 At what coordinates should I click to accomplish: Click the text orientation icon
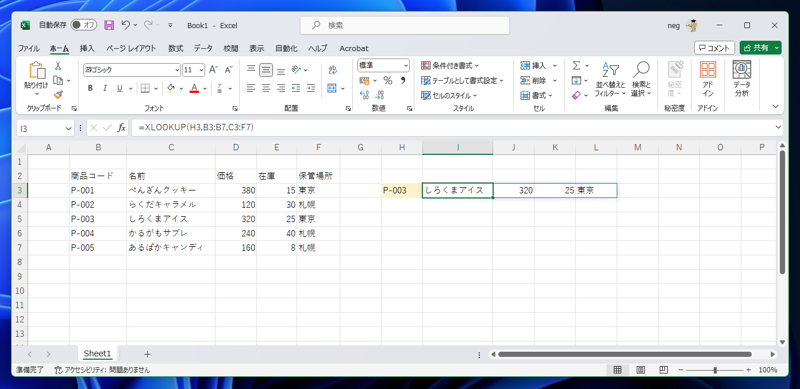tap(296, 69)
